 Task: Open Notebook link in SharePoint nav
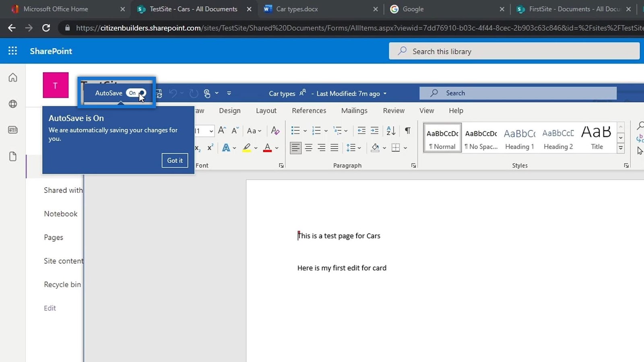(61, 214)
